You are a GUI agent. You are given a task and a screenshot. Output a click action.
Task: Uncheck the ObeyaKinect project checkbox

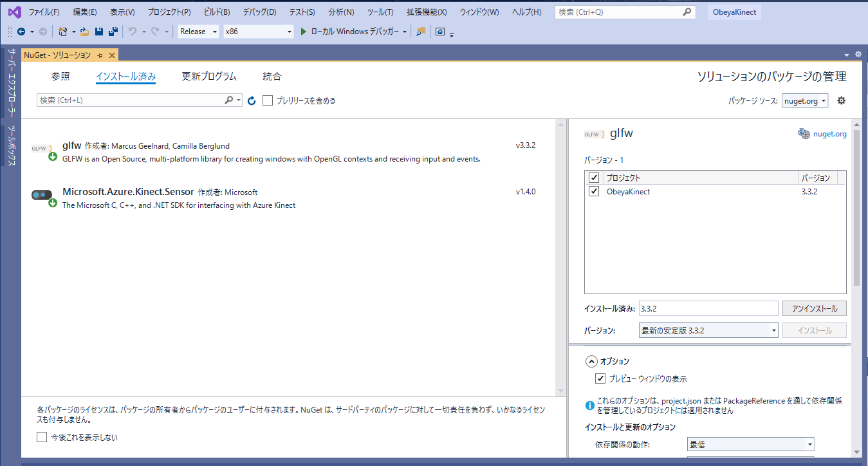coord(594,191)
